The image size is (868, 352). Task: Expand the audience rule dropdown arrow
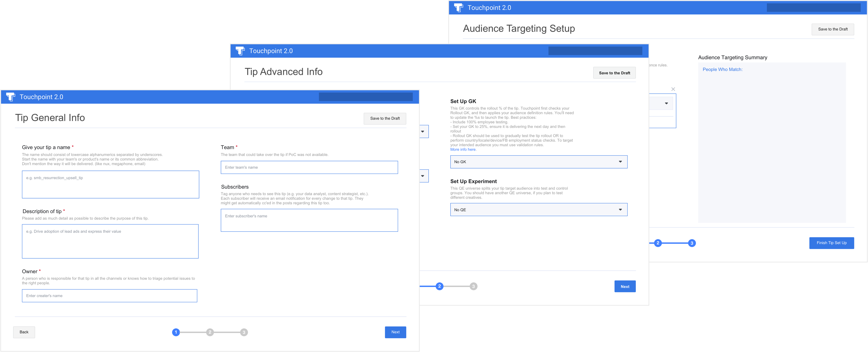click(x=666, y=103)
